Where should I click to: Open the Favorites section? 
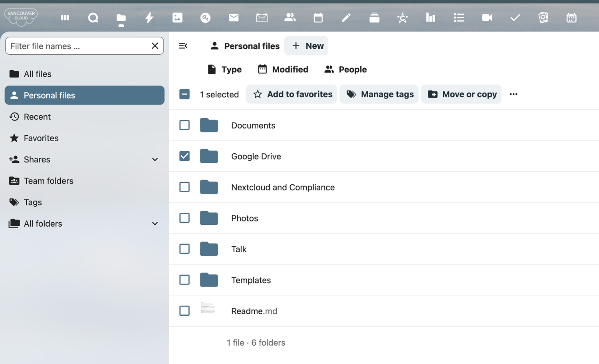pos(41,138)
